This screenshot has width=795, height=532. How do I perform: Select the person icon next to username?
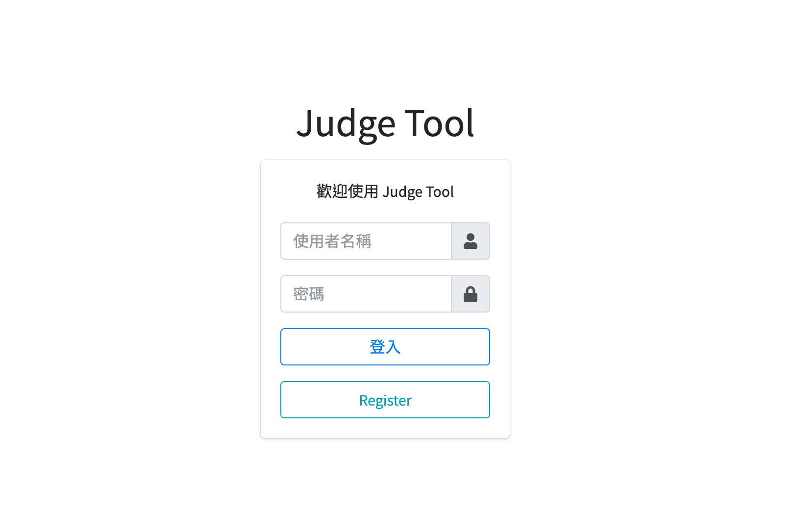tap(471, 241)
